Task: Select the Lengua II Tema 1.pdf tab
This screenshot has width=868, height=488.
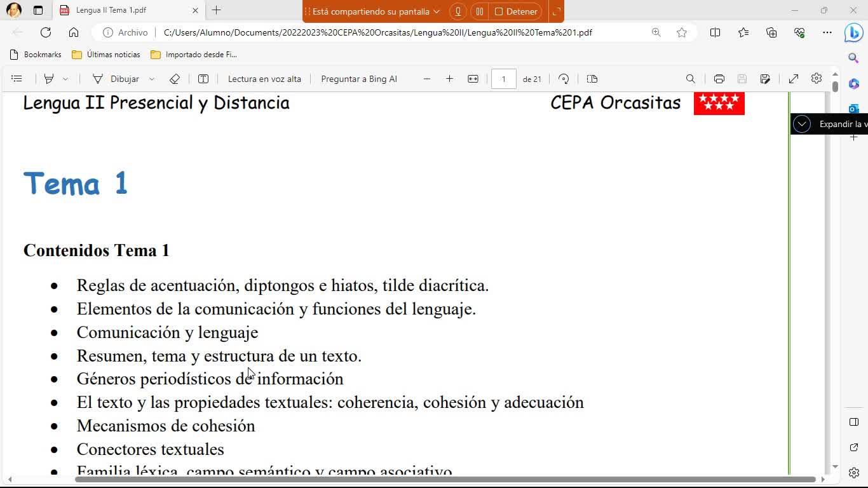Action: click(x=128, y=10)
